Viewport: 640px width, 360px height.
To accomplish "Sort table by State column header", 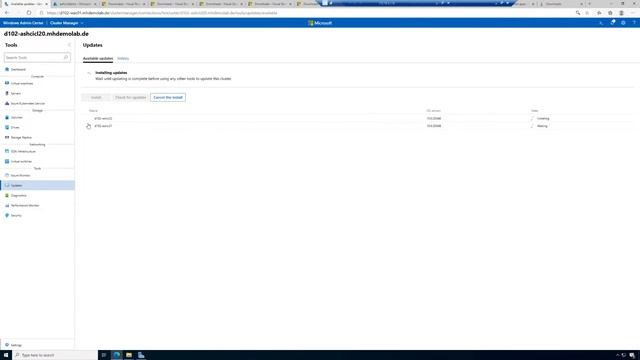I will pos(535,111).
